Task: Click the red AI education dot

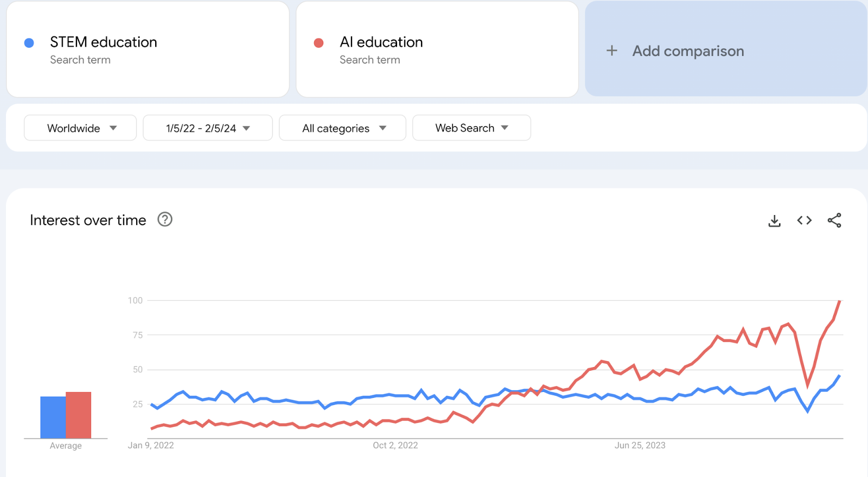Action: coord(319,43)
